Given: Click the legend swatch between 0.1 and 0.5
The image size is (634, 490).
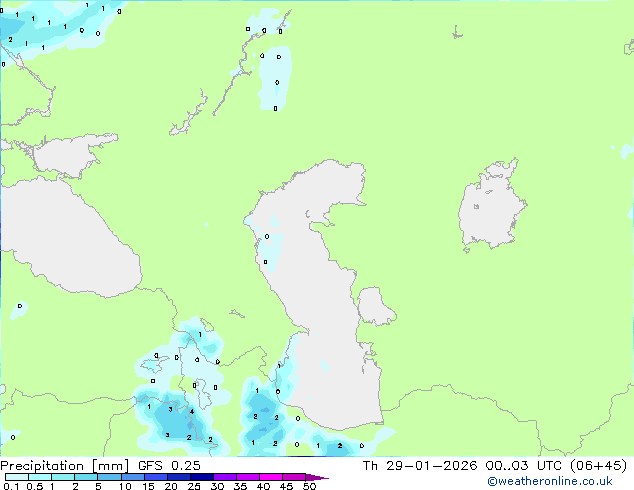Looking at the screenshot, I should (x=17, y=477).
